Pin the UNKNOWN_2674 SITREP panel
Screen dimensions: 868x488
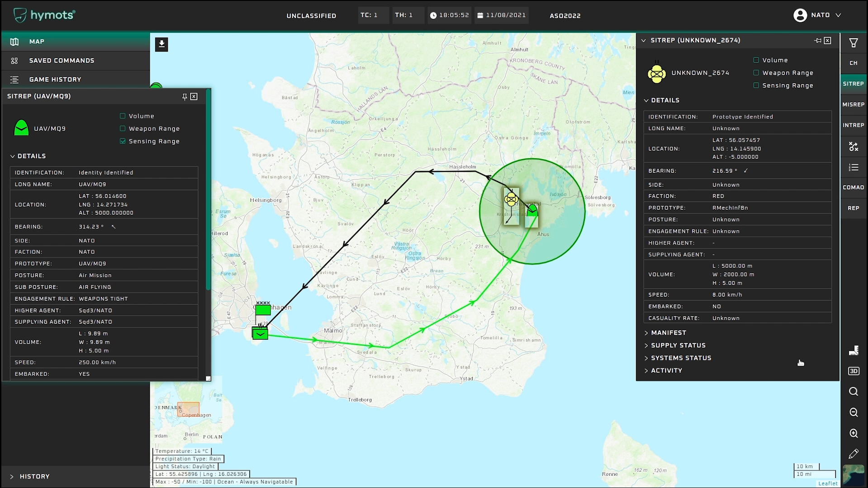(x=818, y=41)
